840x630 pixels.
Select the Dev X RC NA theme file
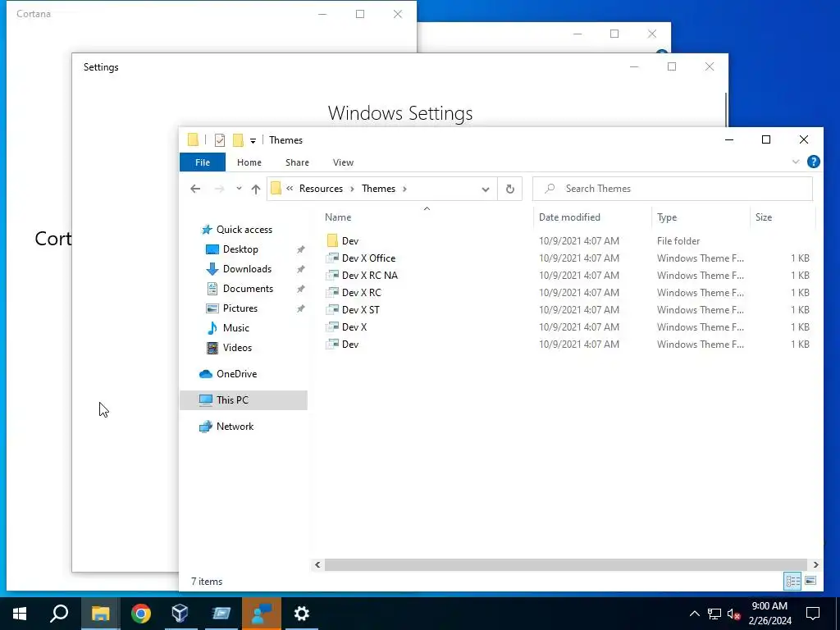coord(370,276)
